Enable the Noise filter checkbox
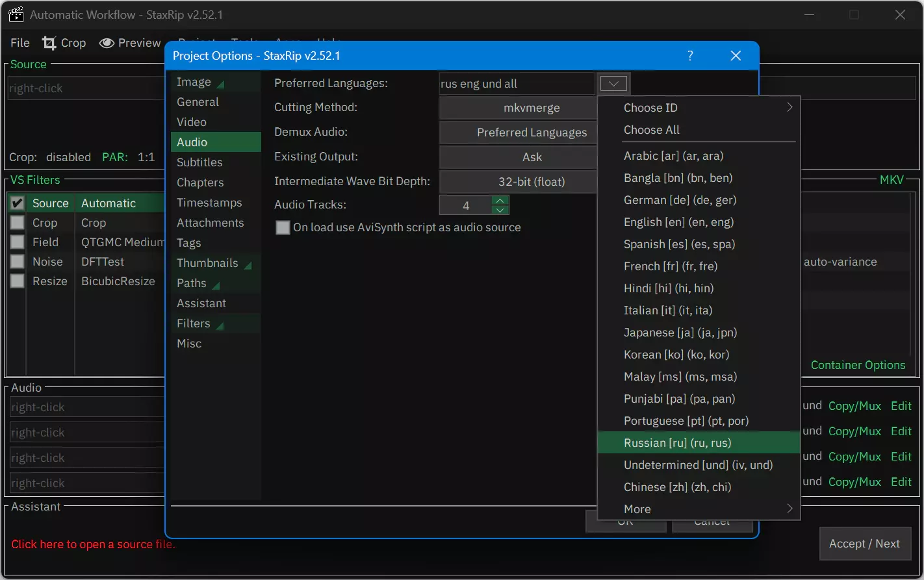Viewport: 924px width, 580px height. coord(18,262)
